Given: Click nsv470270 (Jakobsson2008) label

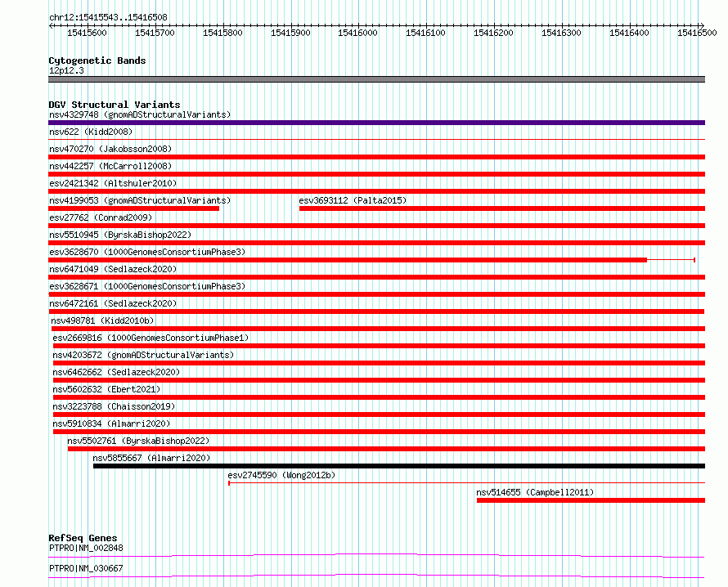Looking at the screenshot, I should point(110,149).
